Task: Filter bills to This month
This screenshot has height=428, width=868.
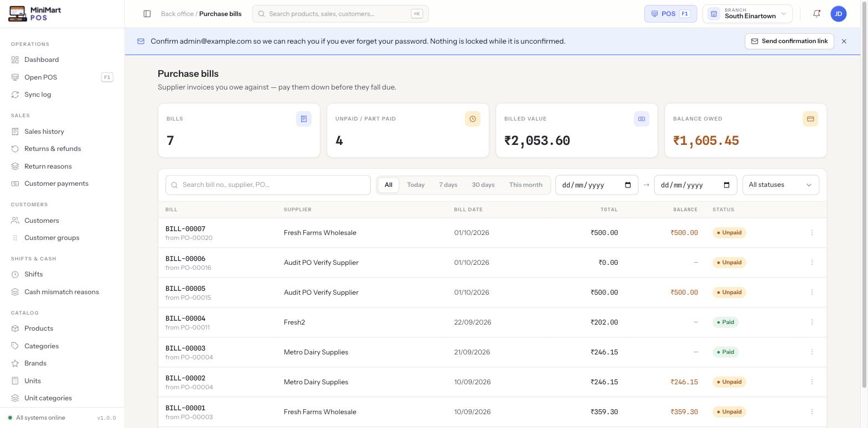Action: click(x=526, y=185)
